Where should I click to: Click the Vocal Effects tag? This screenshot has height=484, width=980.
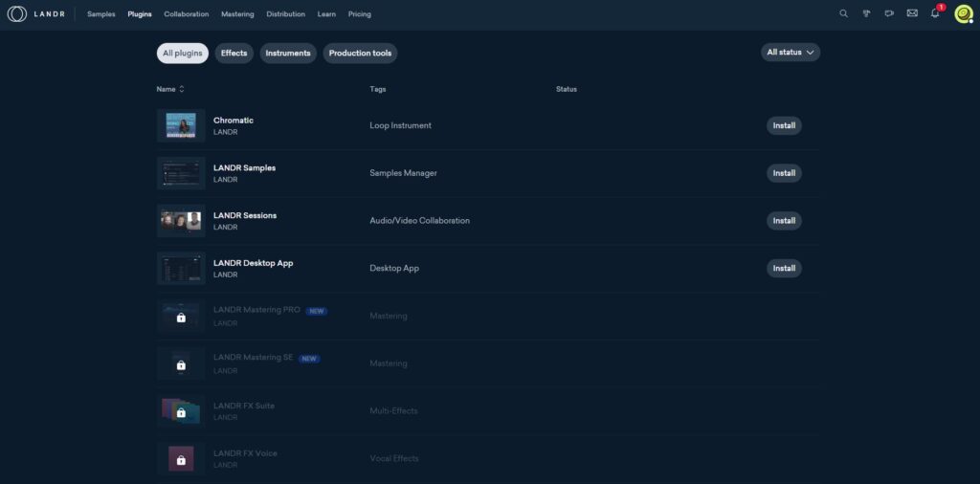(393, 458)
